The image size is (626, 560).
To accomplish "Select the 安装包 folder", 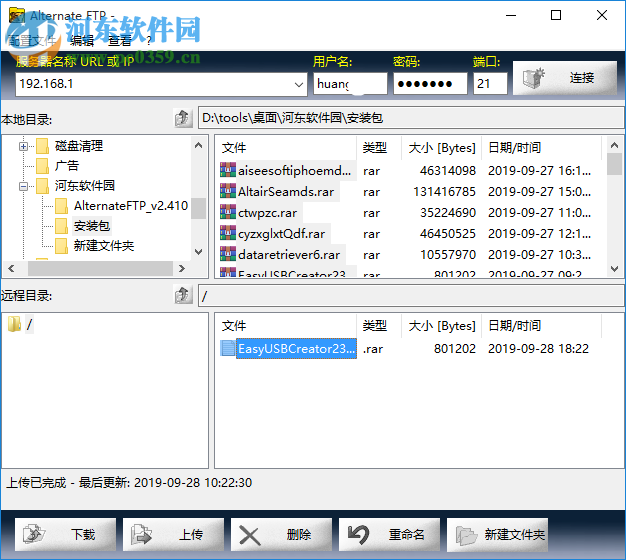I will [92, 226].
